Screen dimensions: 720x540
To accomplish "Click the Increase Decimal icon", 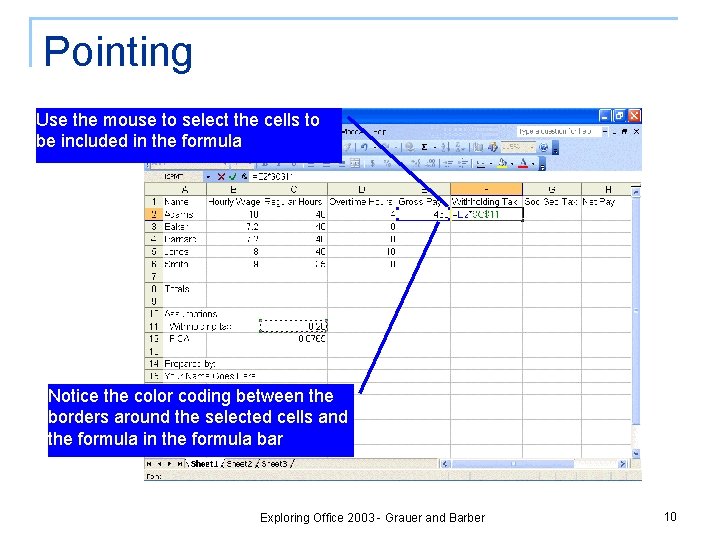I will pos(416,163).
